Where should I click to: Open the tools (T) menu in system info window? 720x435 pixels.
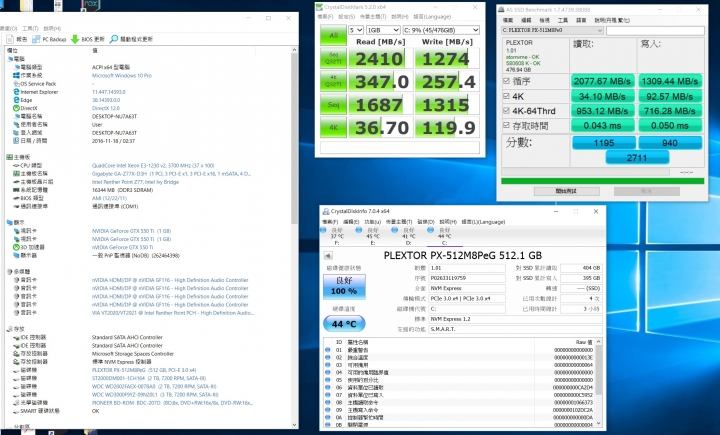tap(30, 28)
